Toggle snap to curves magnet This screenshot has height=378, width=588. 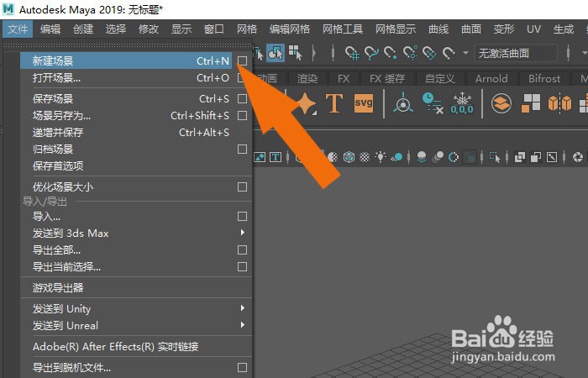[371, 53]
